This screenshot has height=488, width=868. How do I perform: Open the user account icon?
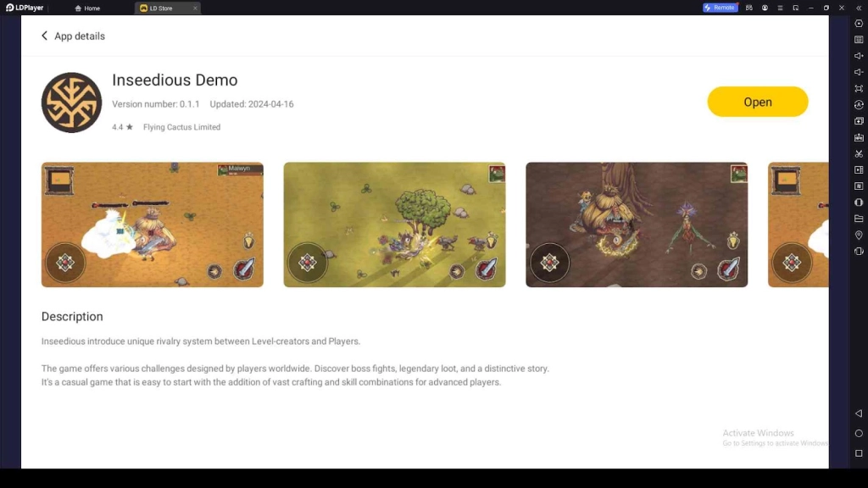765,8
